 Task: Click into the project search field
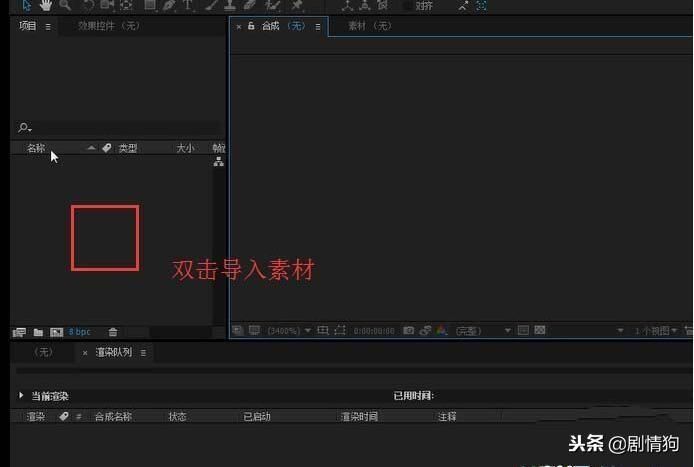click(x=126, y=128)
